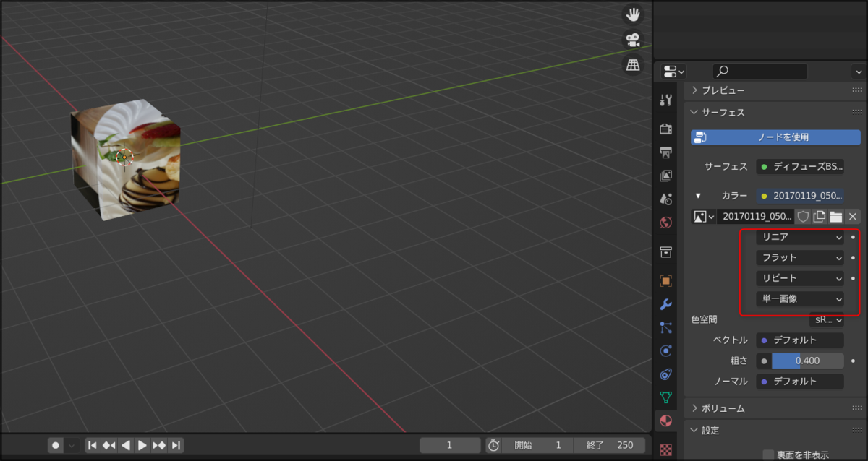Image resolution: width=868 pixels, height=461 pixels.
Task: Open the Texture properties checker tab
Action: (665, 449)
